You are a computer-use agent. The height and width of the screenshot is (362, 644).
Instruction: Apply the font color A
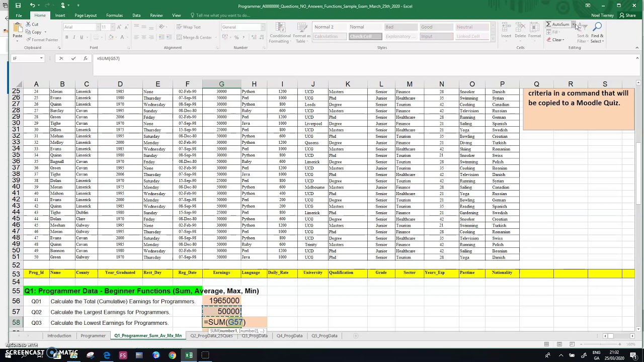[121, 37]
